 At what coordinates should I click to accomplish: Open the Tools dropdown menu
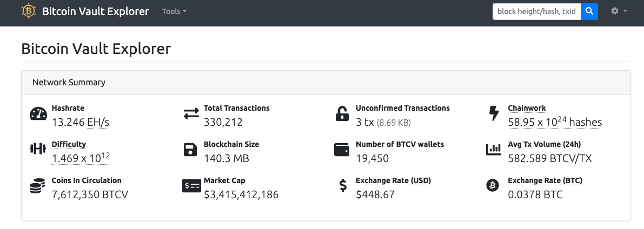174,11
